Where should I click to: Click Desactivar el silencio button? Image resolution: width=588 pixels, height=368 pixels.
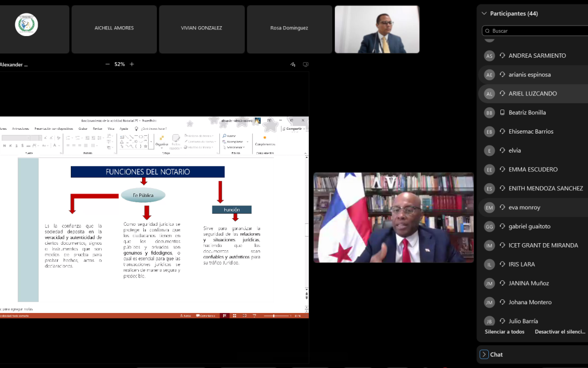(x=560, y=331)
